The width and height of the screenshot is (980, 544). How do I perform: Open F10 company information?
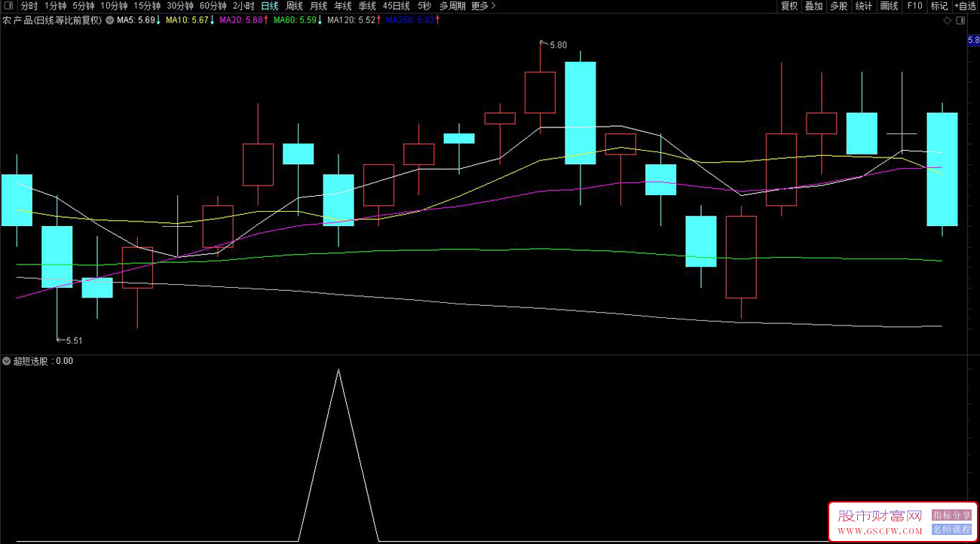point(914,6)
